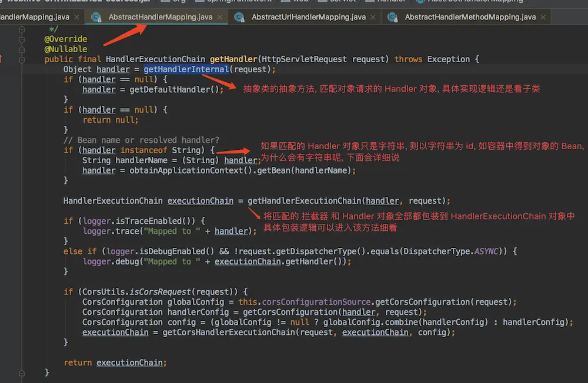Click the fold end marker at method's closing brace
This screenshot has height=383, width=588.
tap(22, 372)
